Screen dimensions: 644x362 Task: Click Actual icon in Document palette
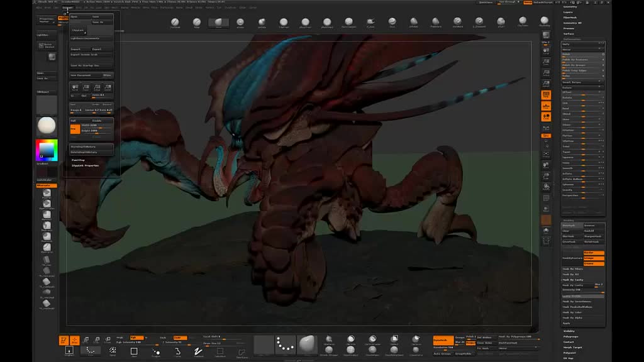(97, 87)
